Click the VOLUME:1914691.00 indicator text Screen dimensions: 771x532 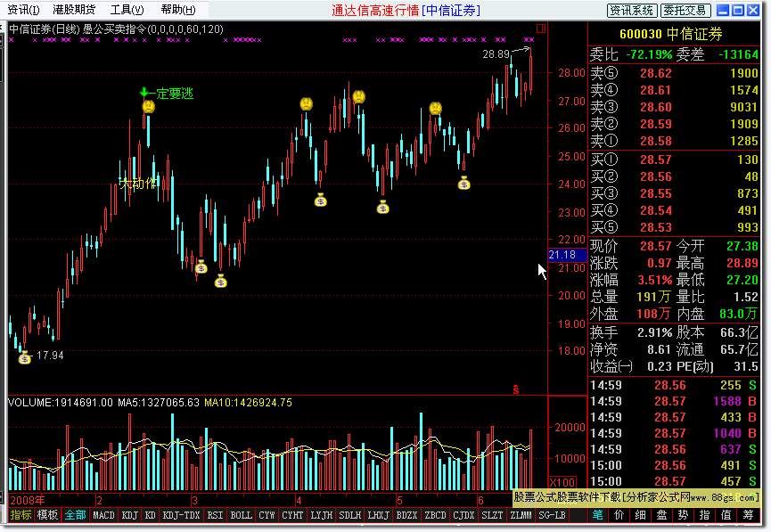pyautogui.click(x=60, y=403)
